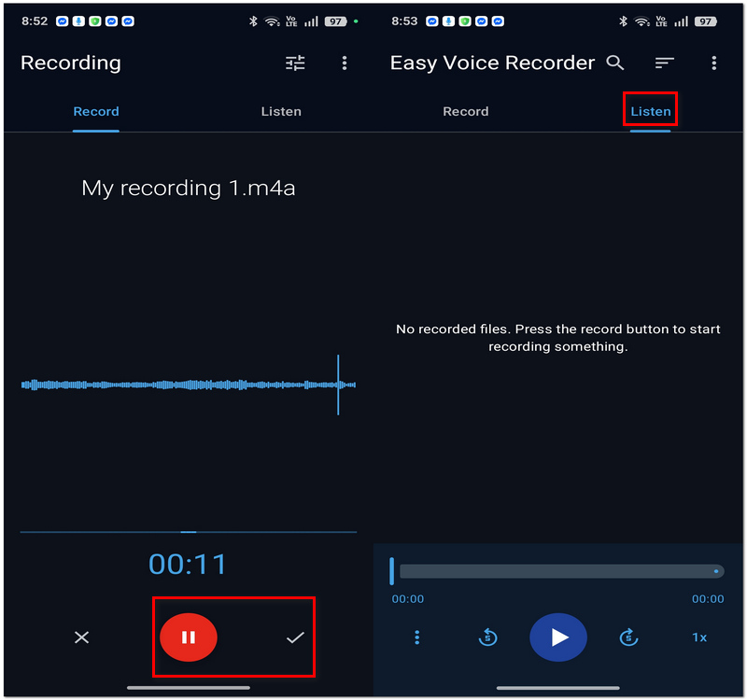Play audio with blue play button
The image size is (747, 700).
tap(557, 637)
